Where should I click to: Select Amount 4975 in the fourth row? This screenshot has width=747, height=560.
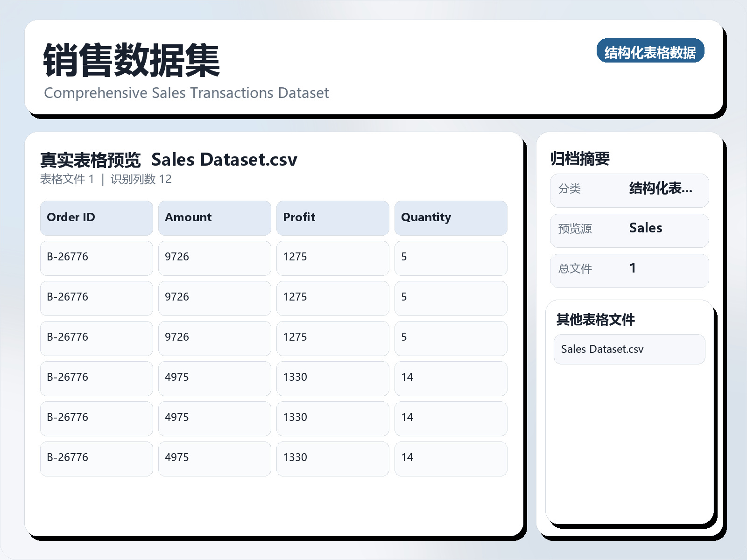214,378
